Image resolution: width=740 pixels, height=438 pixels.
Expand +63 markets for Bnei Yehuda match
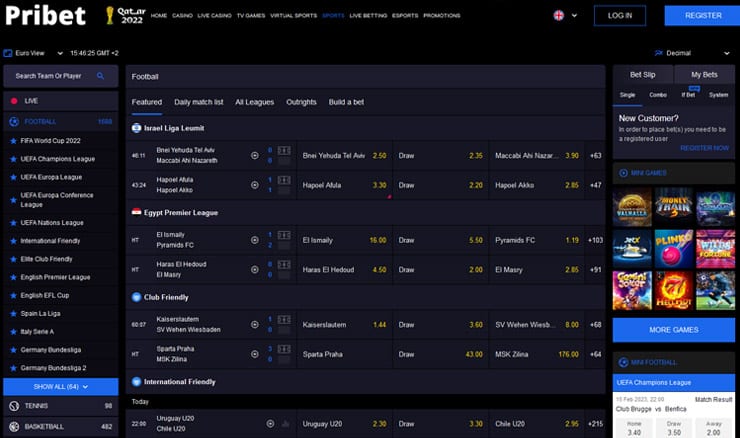tap(596, 156)
